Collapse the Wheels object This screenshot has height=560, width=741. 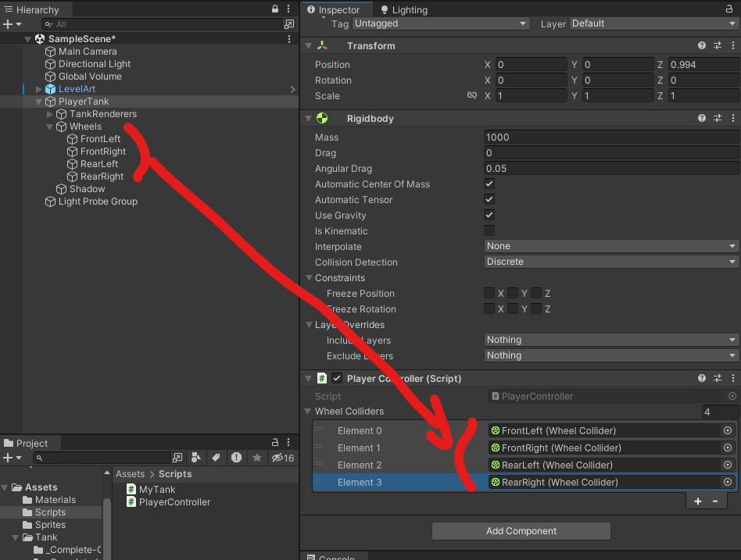click(x=49, y=127)
